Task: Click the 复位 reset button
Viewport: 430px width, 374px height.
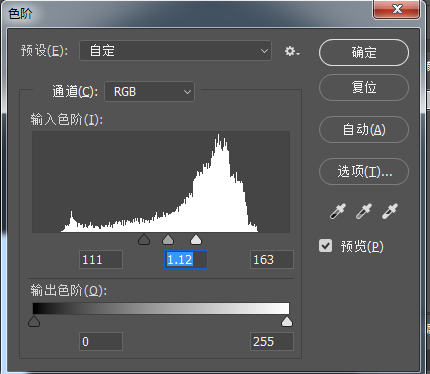Action: pyautogui.click(x=364, y=87)
